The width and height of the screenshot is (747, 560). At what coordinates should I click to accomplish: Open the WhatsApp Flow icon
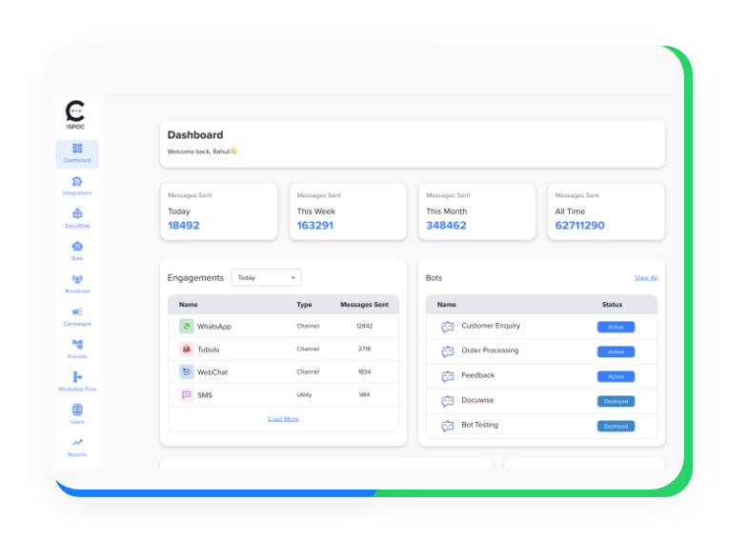(77, 377)
